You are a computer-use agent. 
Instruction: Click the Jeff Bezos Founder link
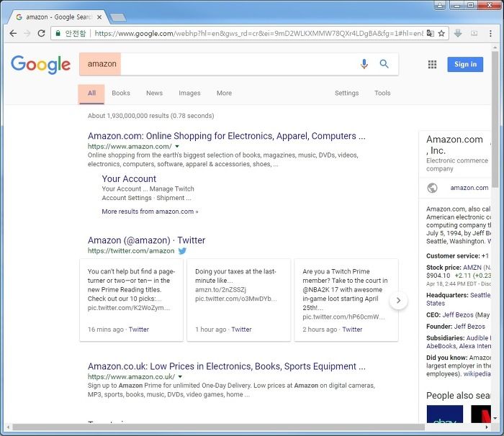click(469, 327)
